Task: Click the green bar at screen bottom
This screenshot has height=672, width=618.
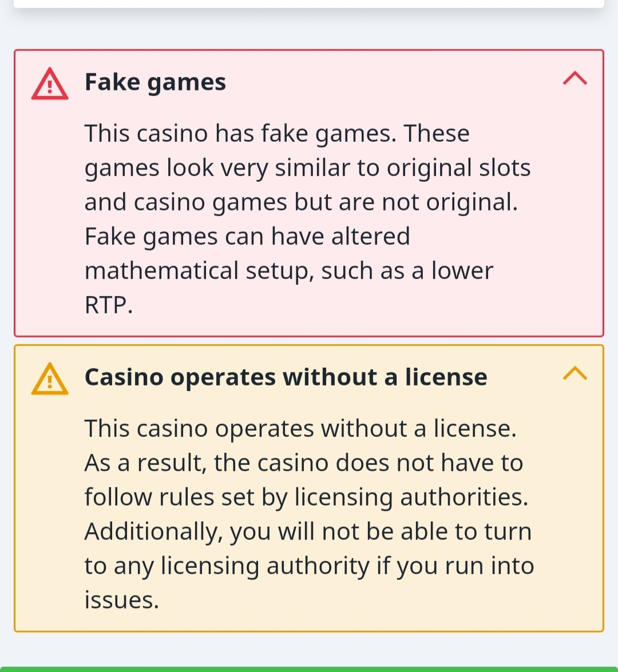Action: point(309,669)
